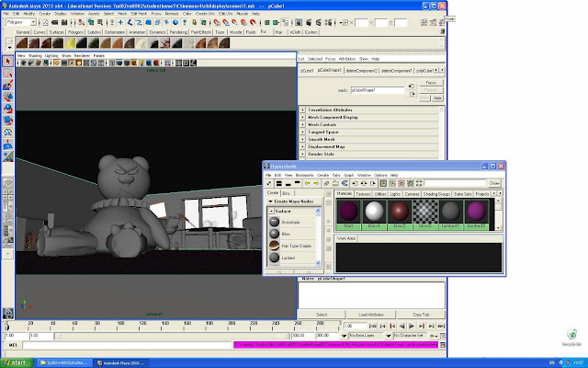Click the Focus button in Attribute Editor

pos(431,83)
